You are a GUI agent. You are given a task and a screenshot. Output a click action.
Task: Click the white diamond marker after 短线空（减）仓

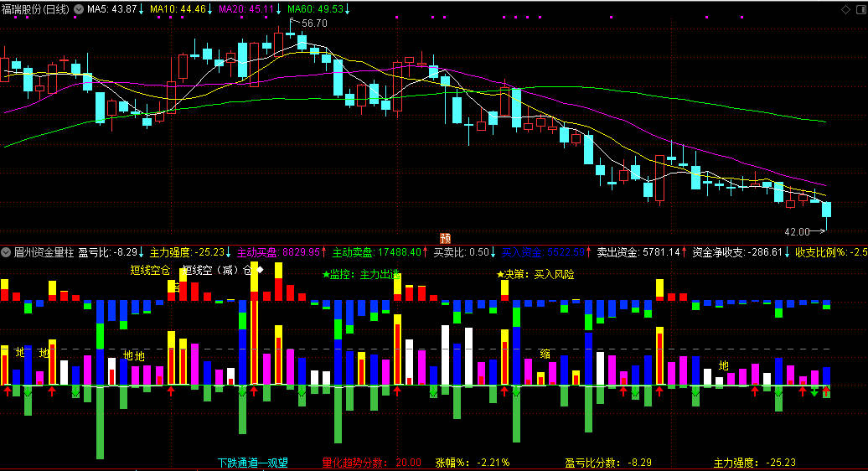pyautogui.click(x=261, y=270)
